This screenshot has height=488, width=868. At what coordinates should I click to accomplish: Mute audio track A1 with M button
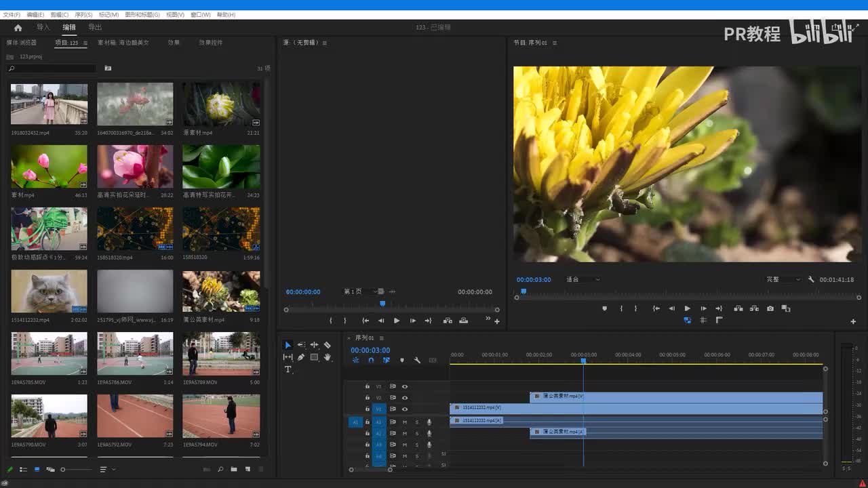pos(405,422)
